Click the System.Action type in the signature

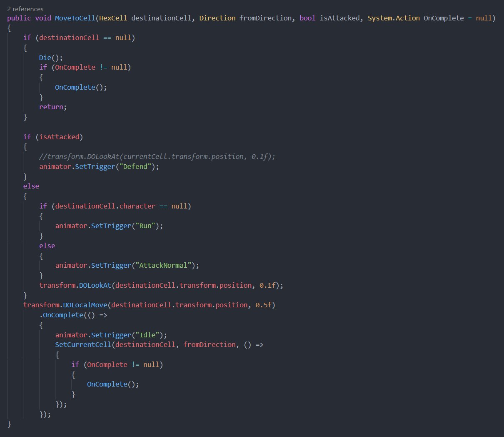[x=394, y=18]
